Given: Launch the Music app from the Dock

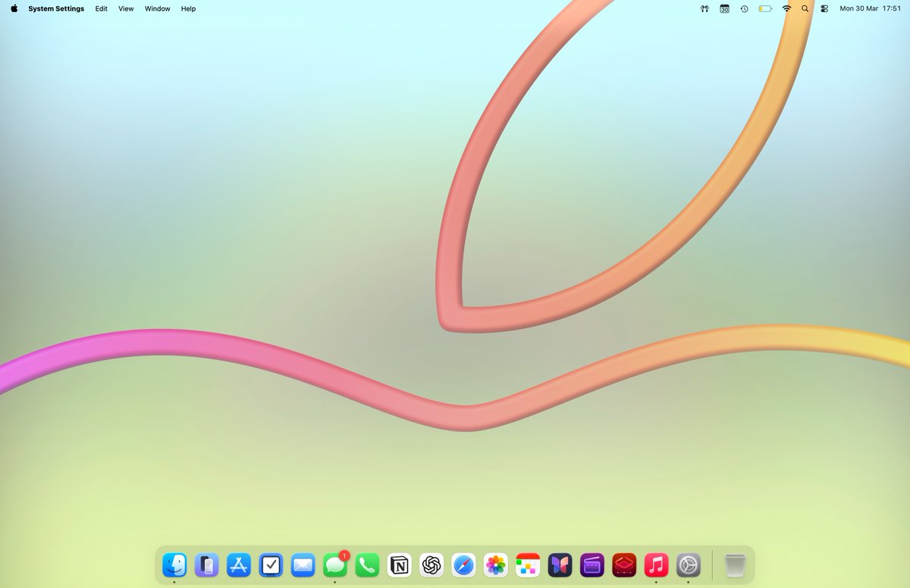Looking at the screenshot, I should (656, 565).
